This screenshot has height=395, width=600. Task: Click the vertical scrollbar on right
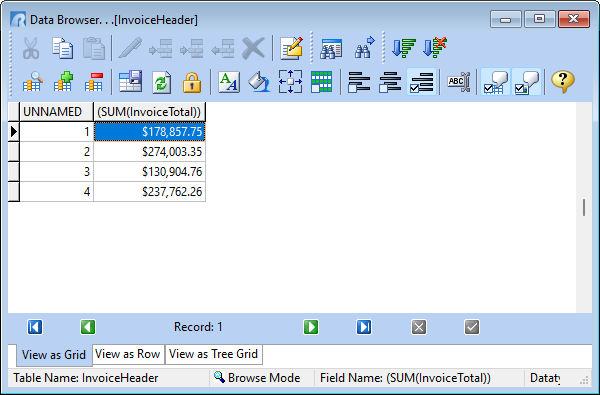pyautogui.click(x=584, y=207)
